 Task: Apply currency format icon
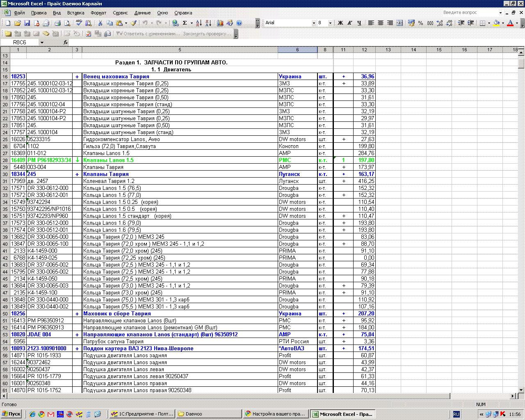pos(411,23)
